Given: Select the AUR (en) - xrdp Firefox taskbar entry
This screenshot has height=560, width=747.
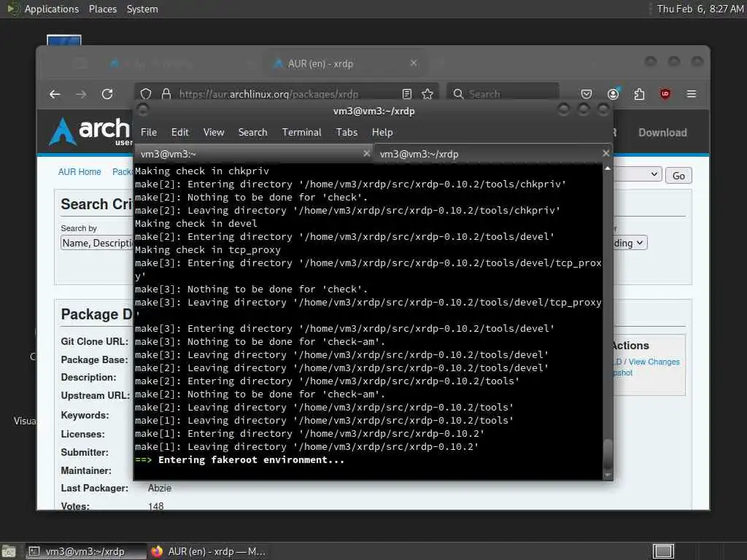Looking at the screenshot, I should pyautogui.click(x=208, y=551).
